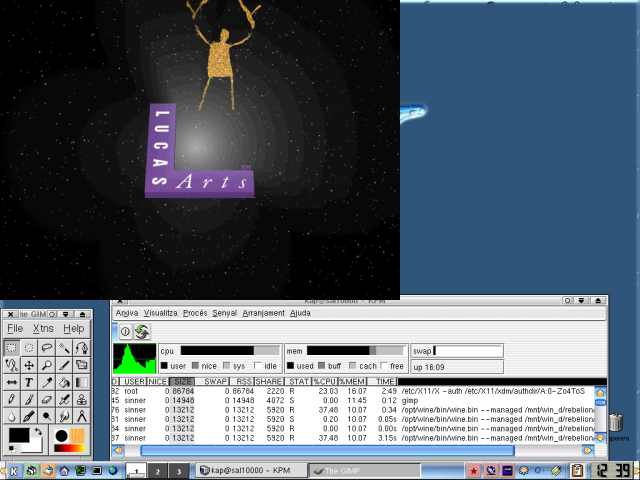Screen dimensions: 640x480
Task: Swap foreground and background colors arrow
Action: (38, 432)
